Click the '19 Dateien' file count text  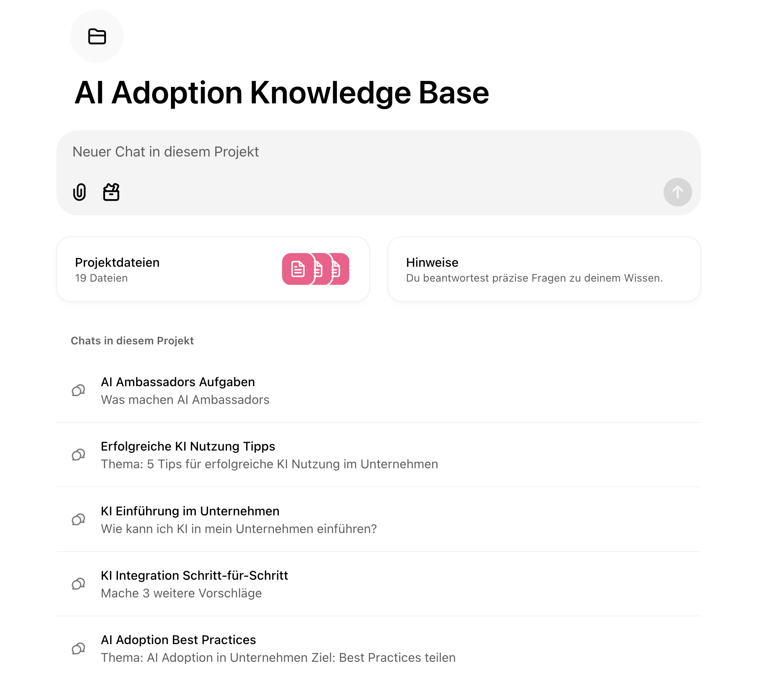tap(101, 278)
